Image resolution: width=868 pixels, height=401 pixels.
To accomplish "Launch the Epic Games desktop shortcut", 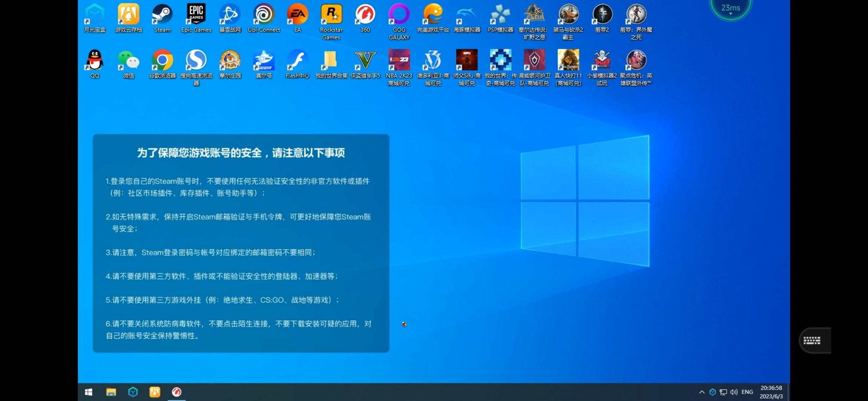I will coord(196,18).
